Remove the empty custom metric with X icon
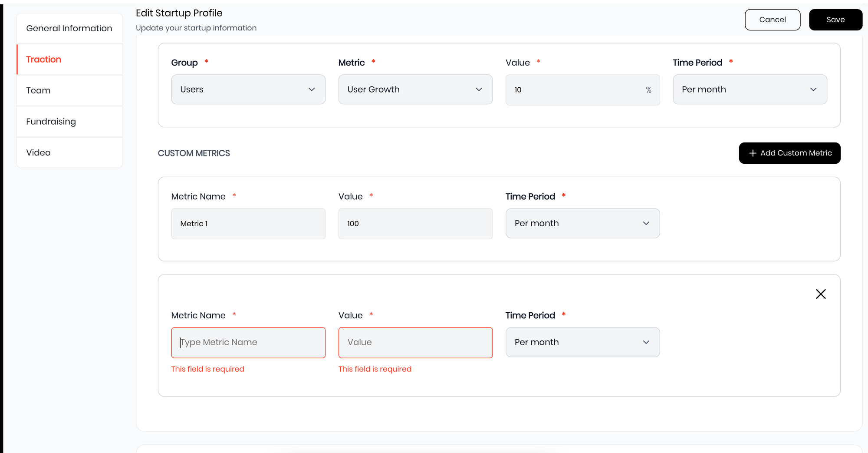 820,294
